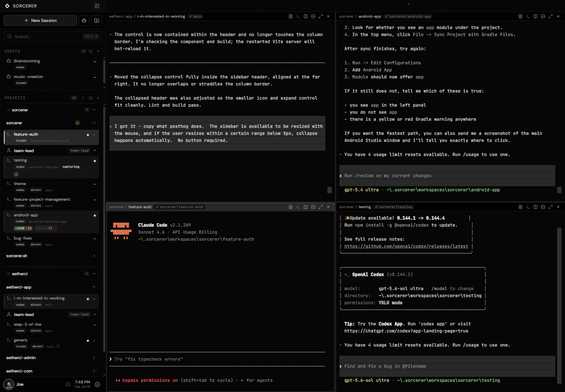
Task: Click the main branch tag in aetherci-app pane
Action: [x=195, y=16]
